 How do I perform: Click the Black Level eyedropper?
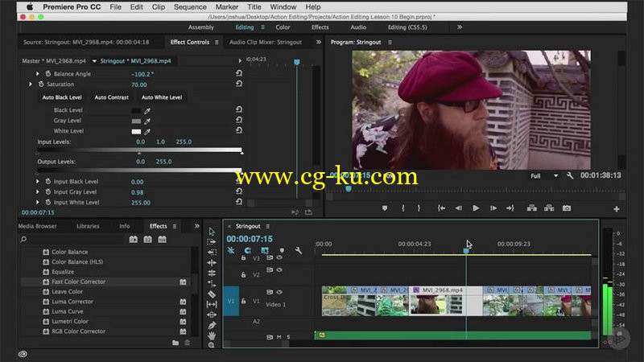pos(147,110)
